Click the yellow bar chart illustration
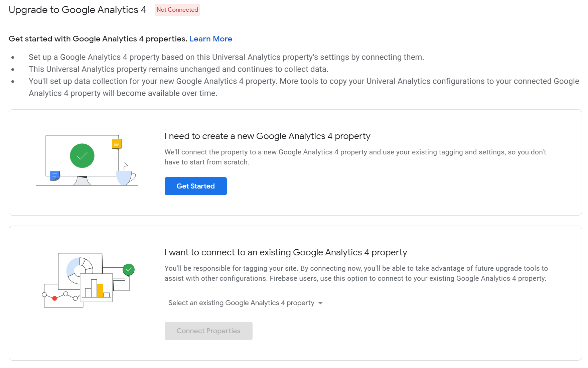This screenshot has height=368, width=588. [x=100, y=290]
